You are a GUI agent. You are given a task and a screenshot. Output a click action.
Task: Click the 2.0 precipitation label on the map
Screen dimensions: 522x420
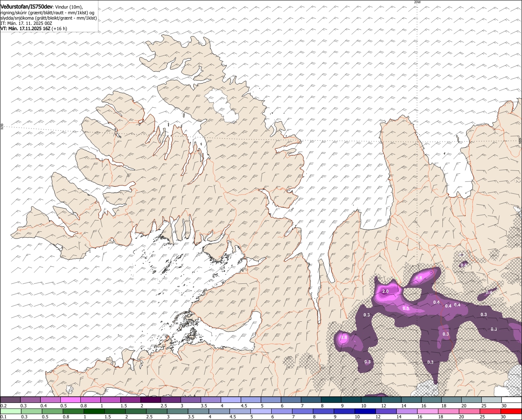pyautogui.click(x=385, y=291)
